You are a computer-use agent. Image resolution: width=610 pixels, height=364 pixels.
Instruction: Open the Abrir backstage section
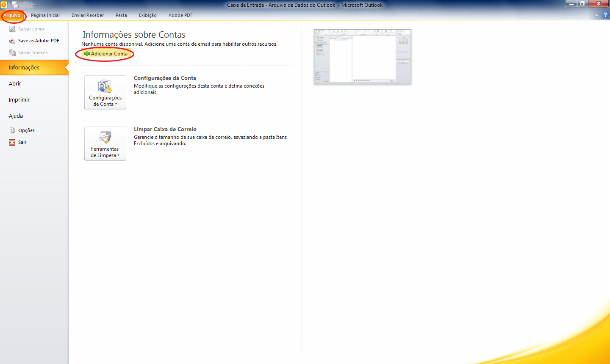click(34, 83)
